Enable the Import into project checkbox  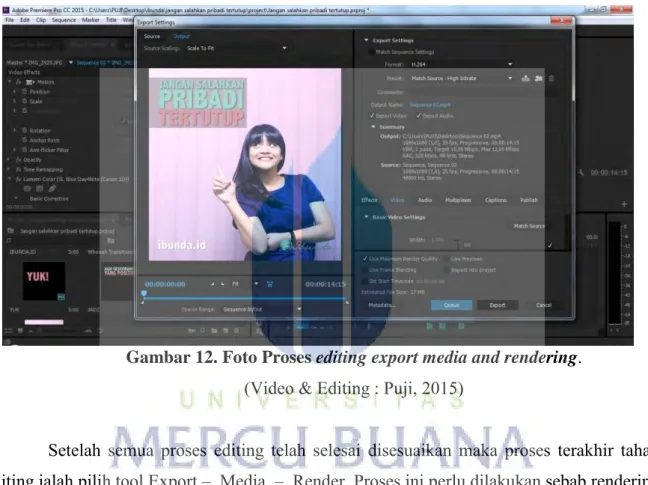pyautogui.click(x=447, y=270)
